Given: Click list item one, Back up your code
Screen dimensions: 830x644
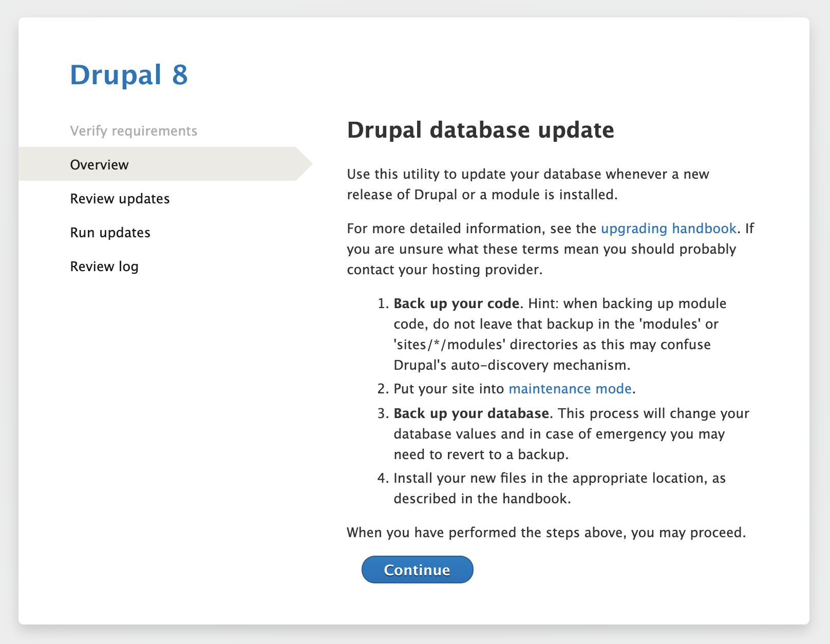Looking at the screenshot, I should 560,334.
